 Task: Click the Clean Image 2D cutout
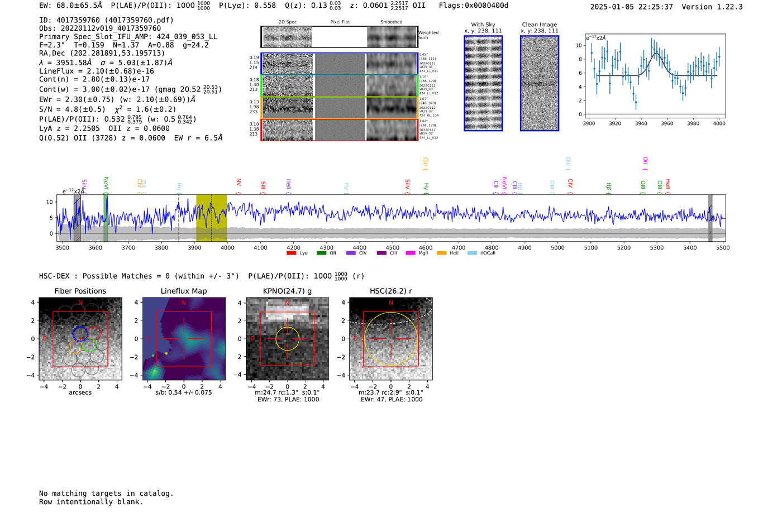tap(540, 83)
